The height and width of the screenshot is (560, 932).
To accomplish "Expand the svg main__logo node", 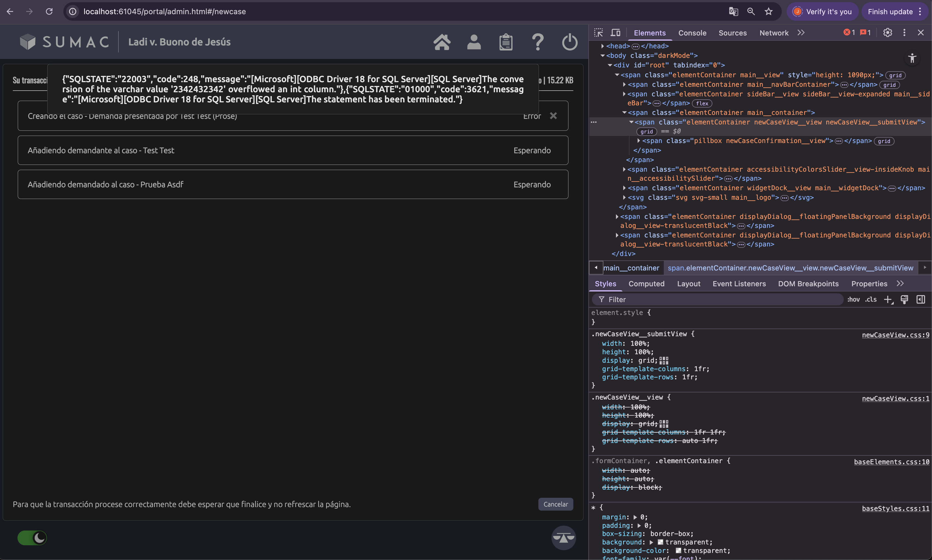I will click(x=624, y=197).
